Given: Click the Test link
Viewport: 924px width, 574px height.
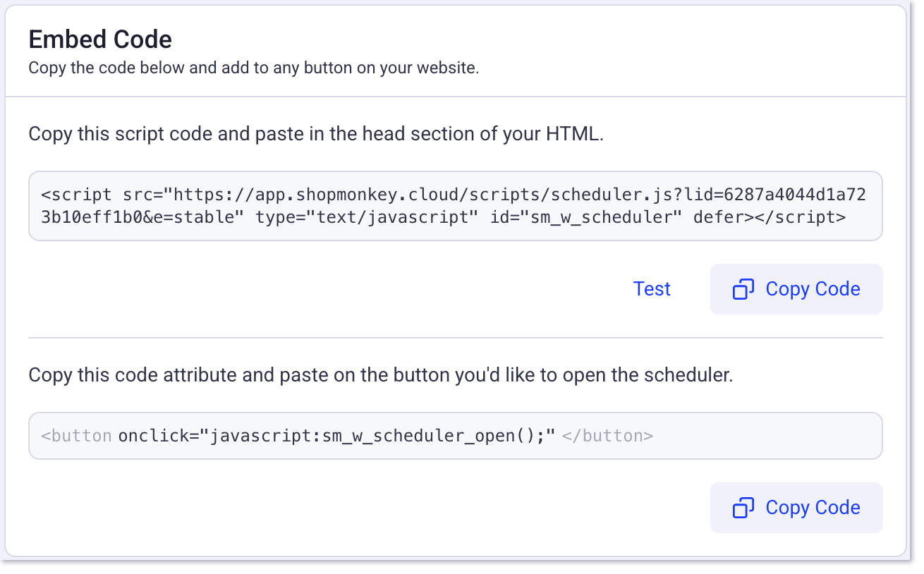Looking at the screenshot, I should pyautogui.click(x=652, y=289).
